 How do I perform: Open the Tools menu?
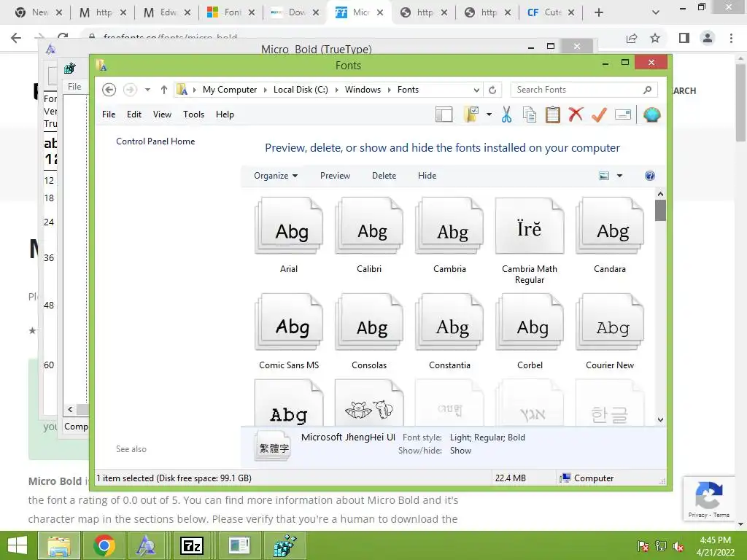tap(193, 114)
